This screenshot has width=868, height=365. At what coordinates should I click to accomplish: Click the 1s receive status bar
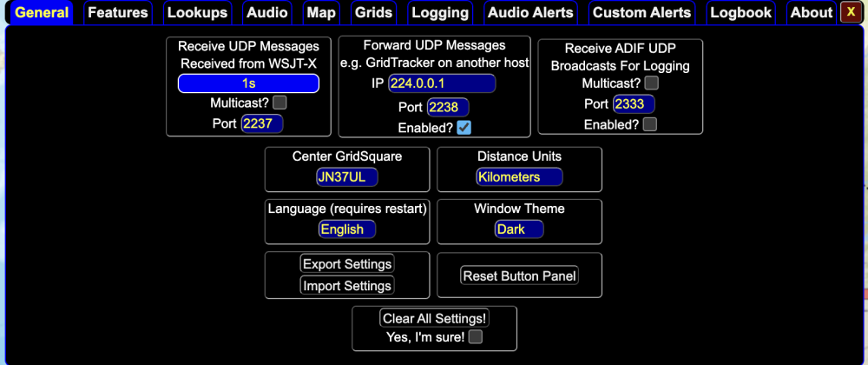click(248, 83)
